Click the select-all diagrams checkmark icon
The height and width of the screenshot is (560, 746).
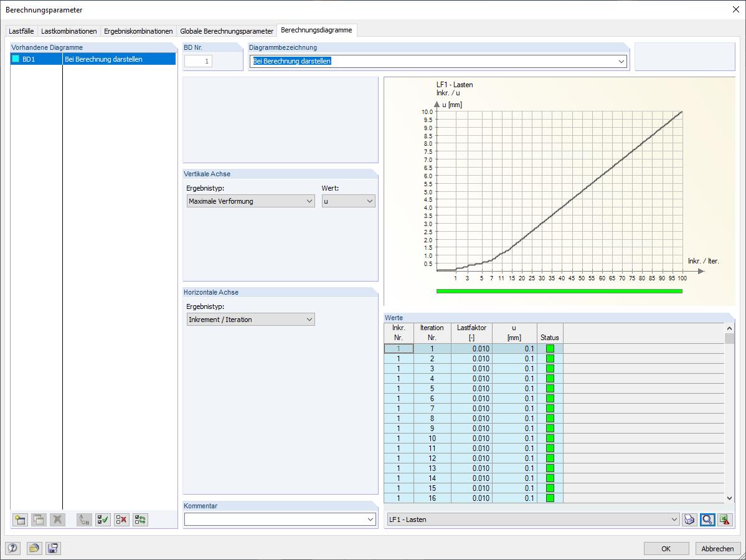coord(103,520)
